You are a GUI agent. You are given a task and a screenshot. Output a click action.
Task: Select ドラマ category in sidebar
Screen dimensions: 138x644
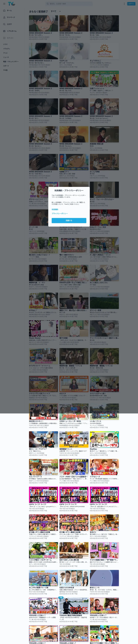[x=5, y=44]
